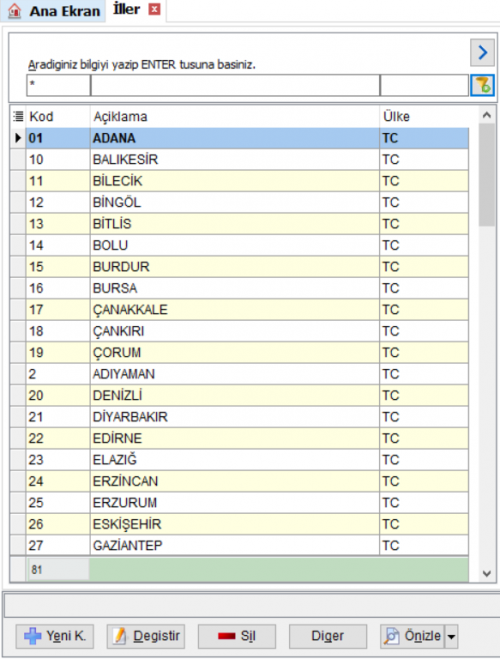Expand the Önizle dropdown arrow
The height and width of the screenshot is (659, 500).
coord(451,636)
